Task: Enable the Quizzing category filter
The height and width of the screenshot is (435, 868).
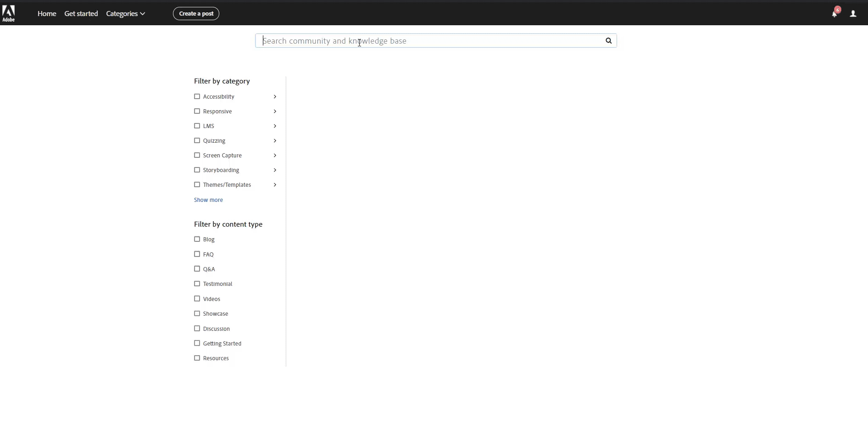Action: [x=197, y=140]
